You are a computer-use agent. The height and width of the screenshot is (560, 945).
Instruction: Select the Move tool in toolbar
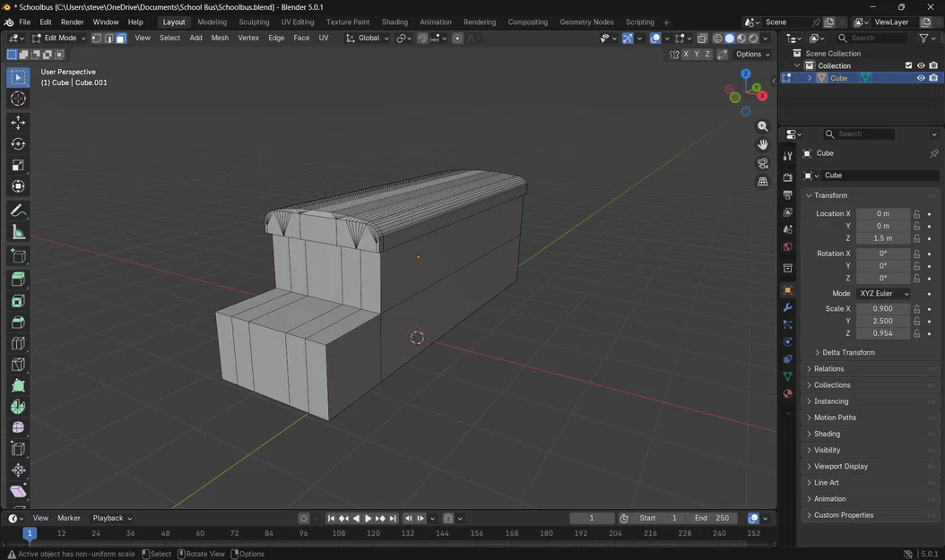[x=18, y=123]
